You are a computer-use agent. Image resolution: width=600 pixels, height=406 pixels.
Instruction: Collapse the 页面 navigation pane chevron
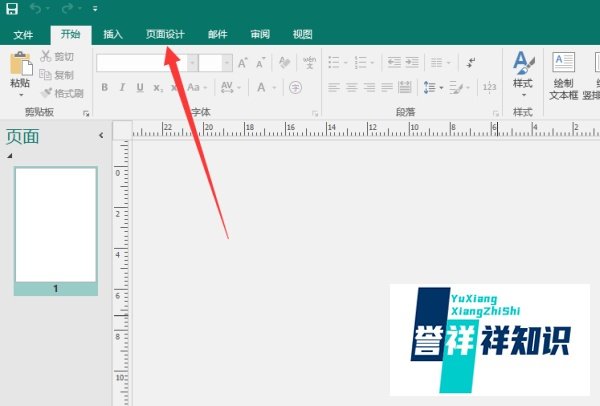tap(101, 135)
